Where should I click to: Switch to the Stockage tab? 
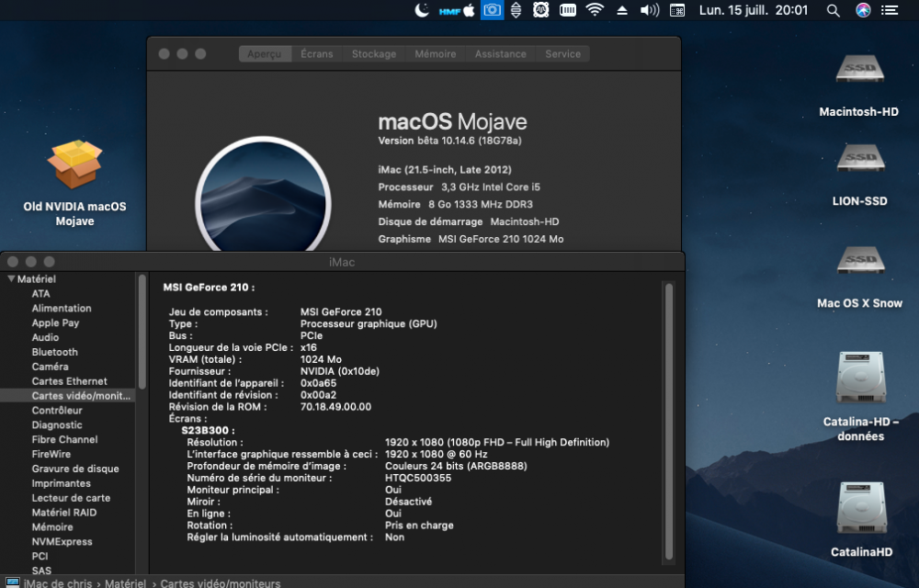(374, 54)
